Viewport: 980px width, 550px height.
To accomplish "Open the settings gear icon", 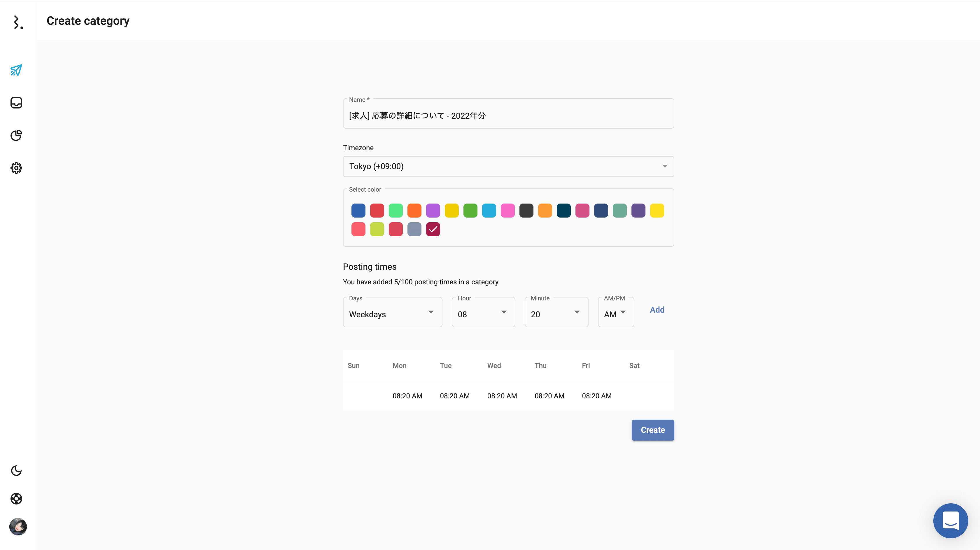I will pos(16,168).
